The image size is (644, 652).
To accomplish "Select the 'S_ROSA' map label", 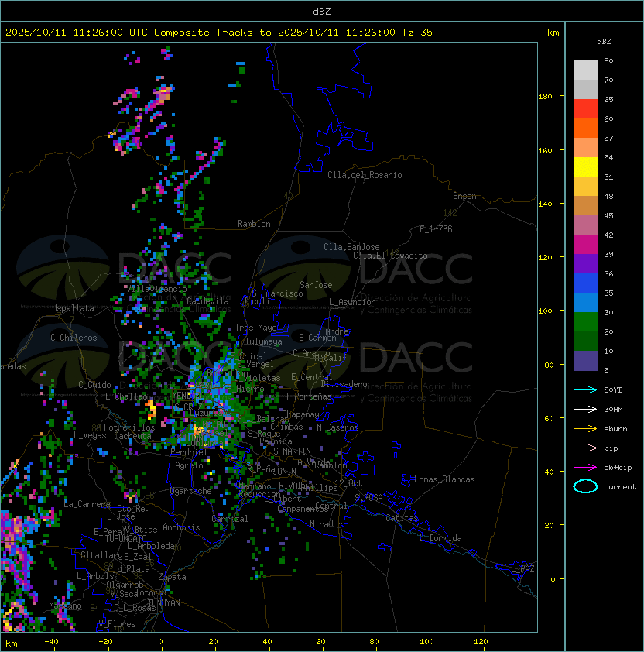I will (368, 498).
